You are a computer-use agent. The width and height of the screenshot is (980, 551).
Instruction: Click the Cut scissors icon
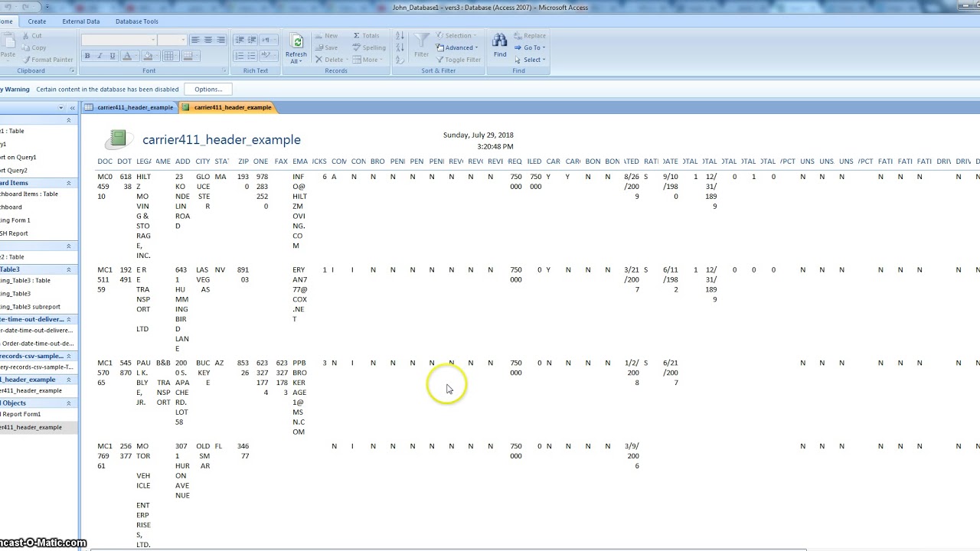pos(25,36)
